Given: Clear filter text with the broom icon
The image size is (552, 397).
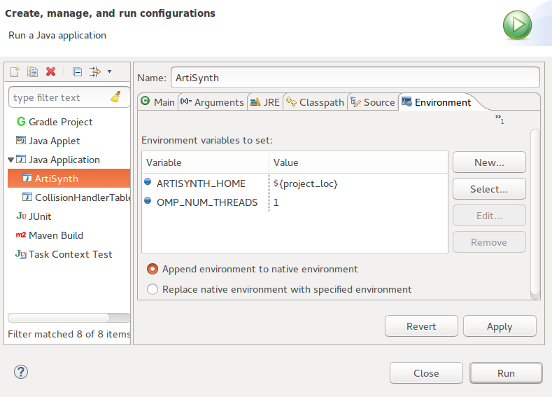Looking at the screenshot, I should coord(116,97).
